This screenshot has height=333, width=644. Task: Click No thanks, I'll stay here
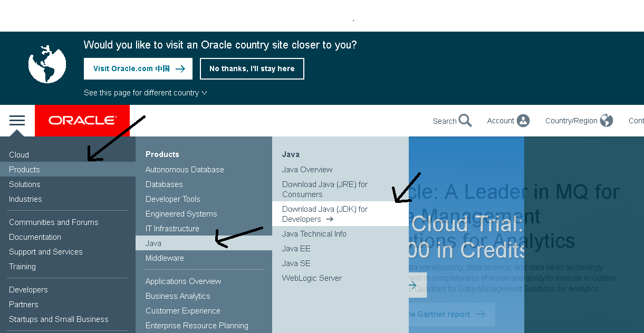point(252,68)
